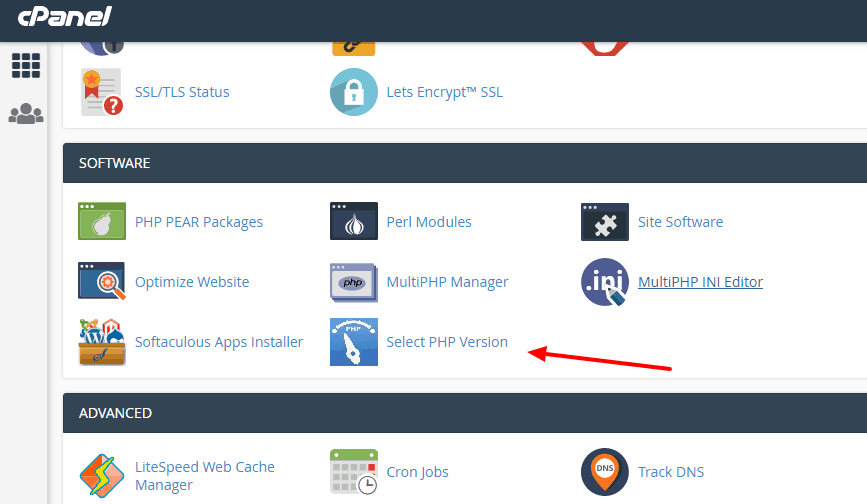The image size is (867, 504).
Task: Click the MultiPHP Manager php icon
Action: 354,282
